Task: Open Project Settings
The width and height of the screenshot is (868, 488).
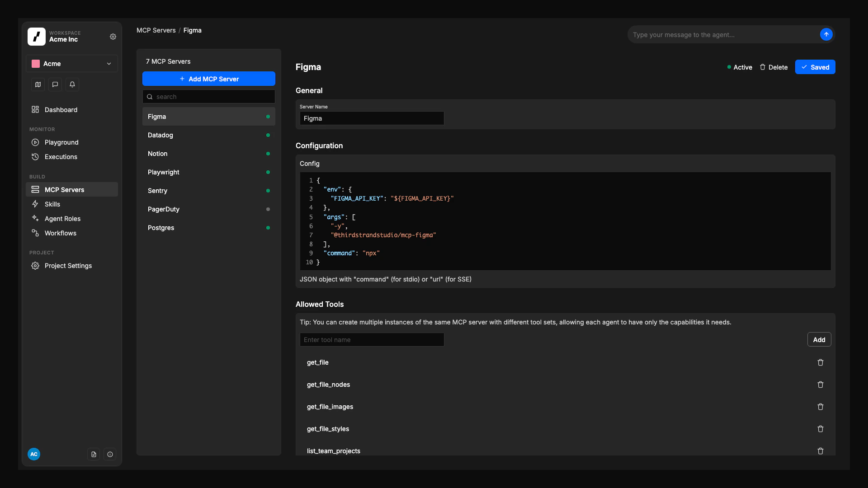Action: point(72,266)
